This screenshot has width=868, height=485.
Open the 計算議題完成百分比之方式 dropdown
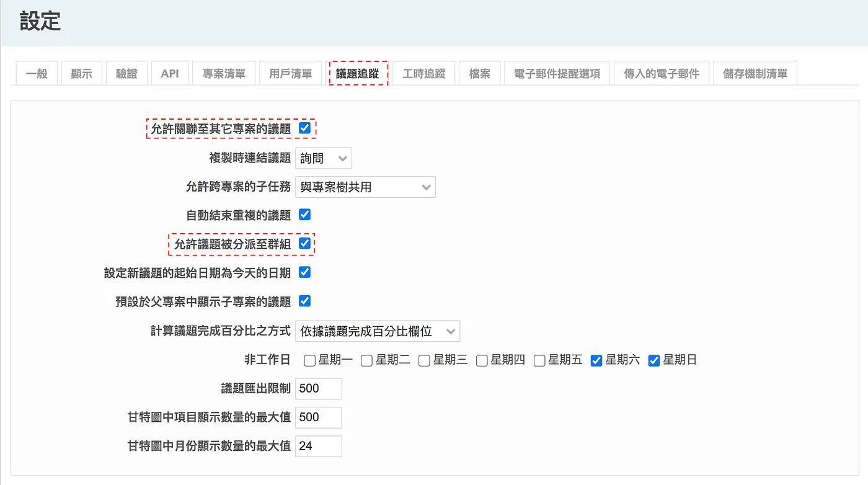(378, 331)
